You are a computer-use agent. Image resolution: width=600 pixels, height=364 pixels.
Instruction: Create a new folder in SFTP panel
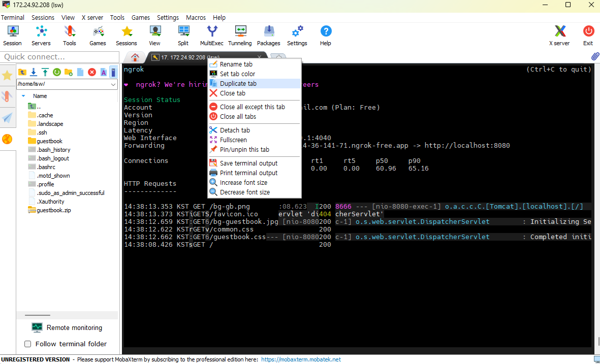(69, 72)
